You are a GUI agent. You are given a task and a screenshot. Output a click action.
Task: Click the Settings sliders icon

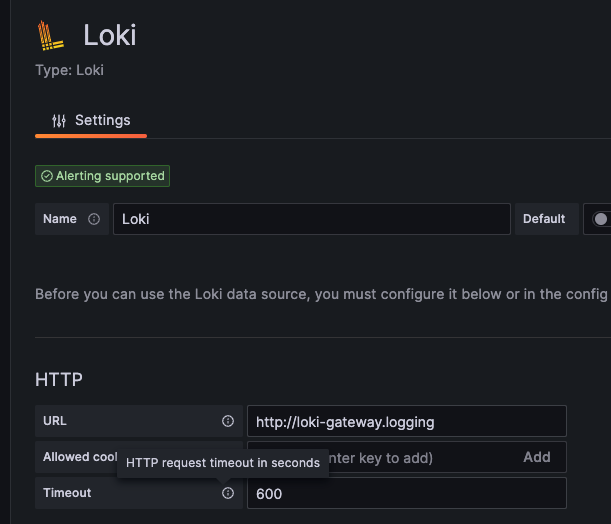[x=59, y=121]
